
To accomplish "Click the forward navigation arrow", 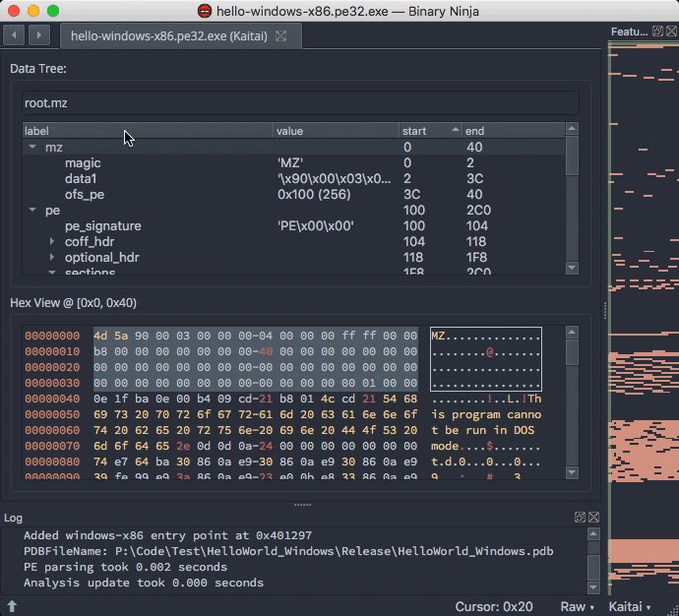I will [39, 35].
